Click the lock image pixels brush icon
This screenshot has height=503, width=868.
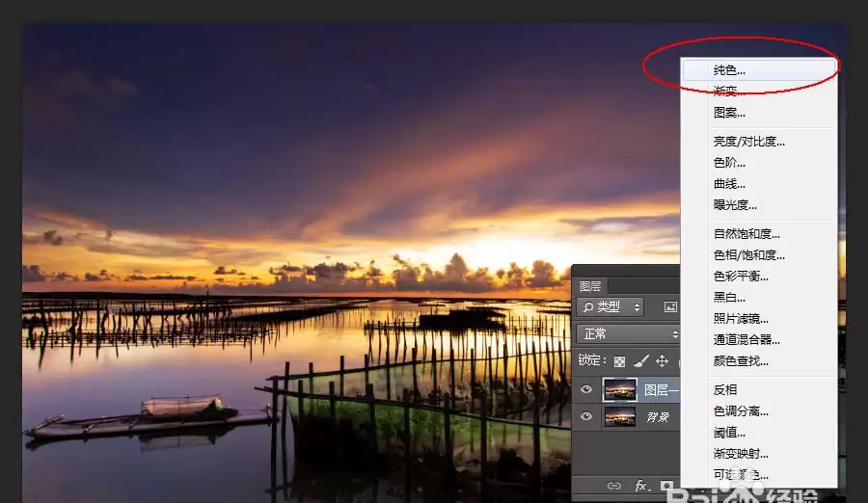tap(641, 361)
